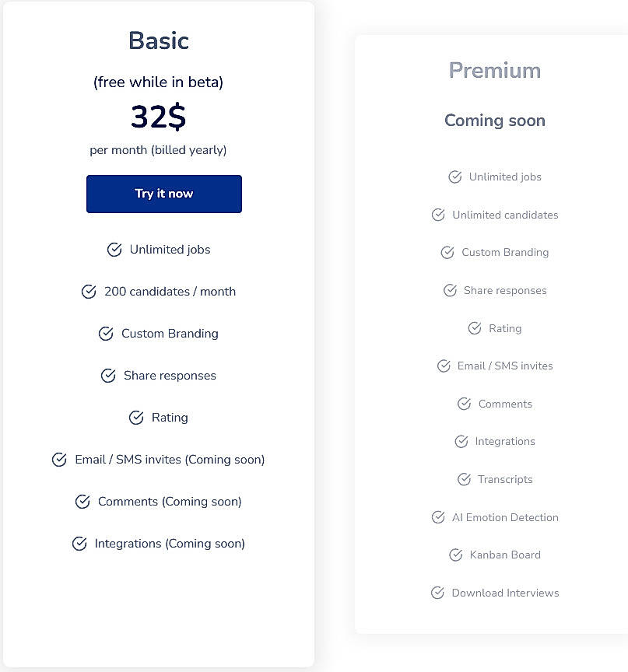Select the Basic plan card heading
628x672 pixels.
click(158, 41)
